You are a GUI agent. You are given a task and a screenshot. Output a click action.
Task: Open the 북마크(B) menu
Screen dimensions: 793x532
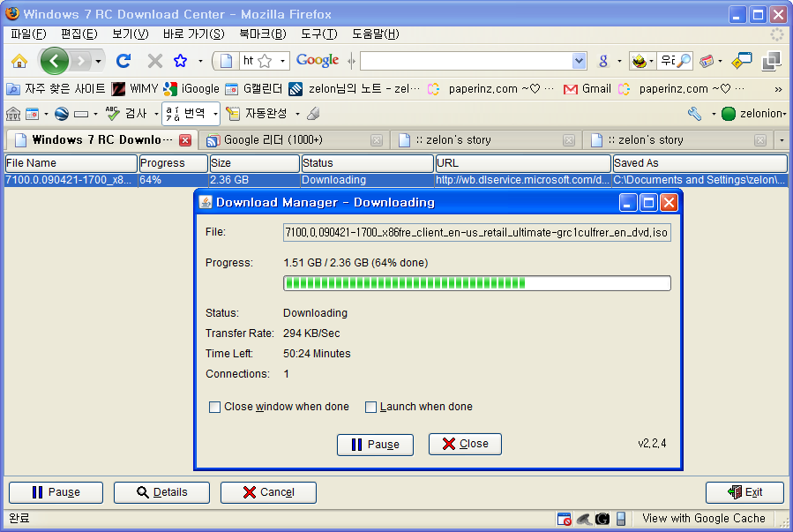coord(263,34)
